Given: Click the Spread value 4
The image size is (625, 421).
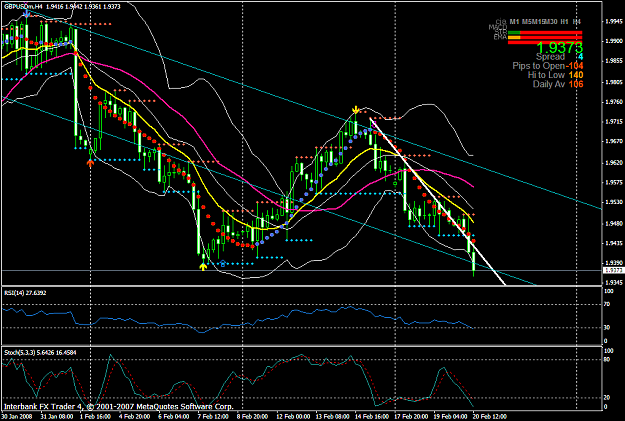Looking at the screenshot, I should [x=580, y=57].
